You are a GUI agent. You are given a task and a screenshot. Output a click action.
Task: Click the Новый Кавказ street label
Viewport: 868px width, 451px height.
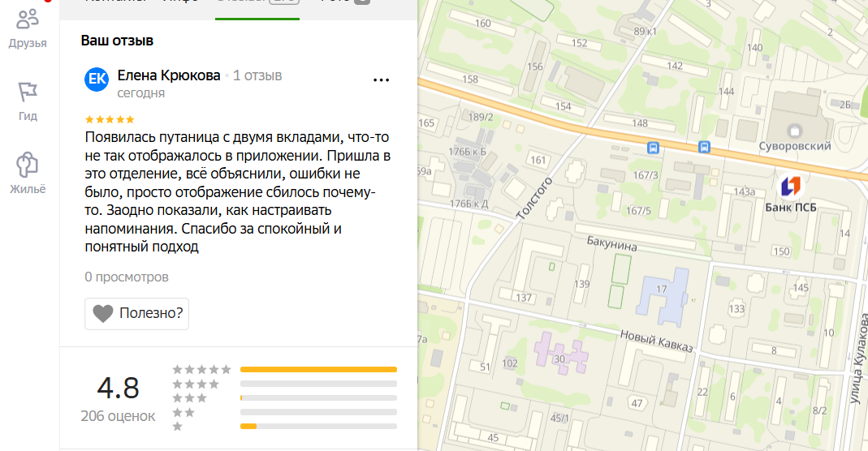[656, 341]
